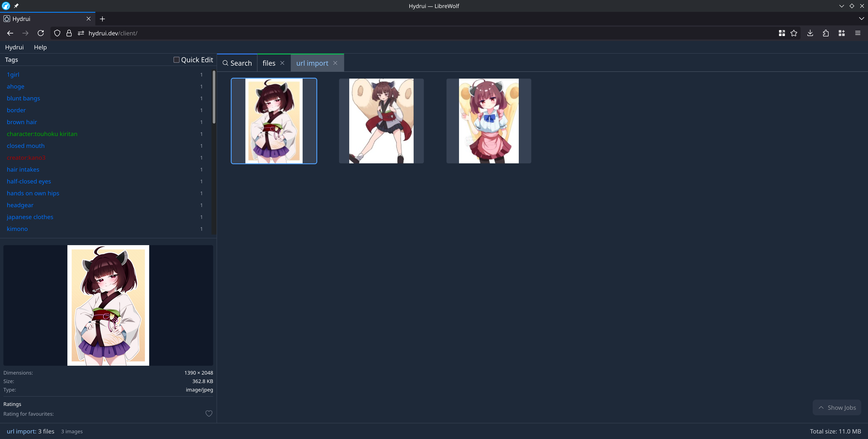The image size is (868, 439).
Task: Open the browser downloads panel
Action: point(810,33)
